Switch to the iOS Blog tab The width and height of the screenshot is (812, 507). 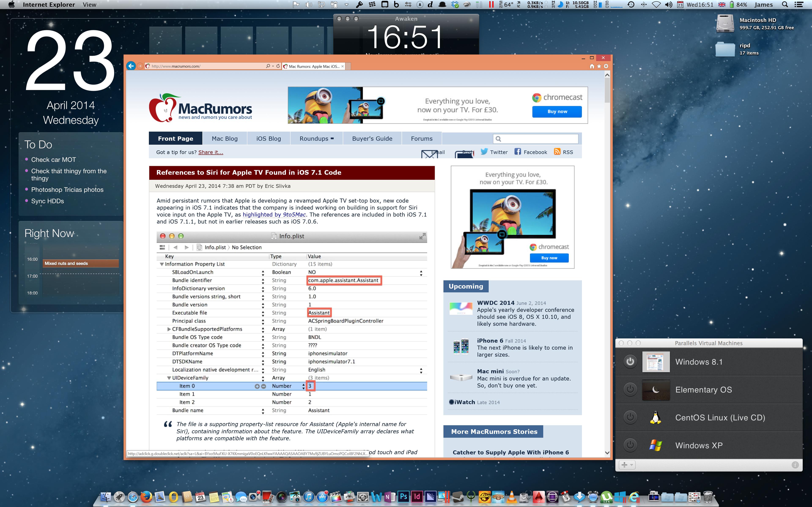point(268,139)
